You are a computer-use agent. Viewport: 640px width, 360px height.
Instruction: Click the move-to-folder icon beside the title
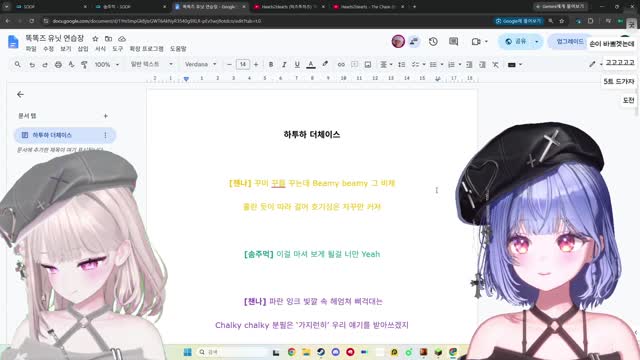(x=108, y=39)
